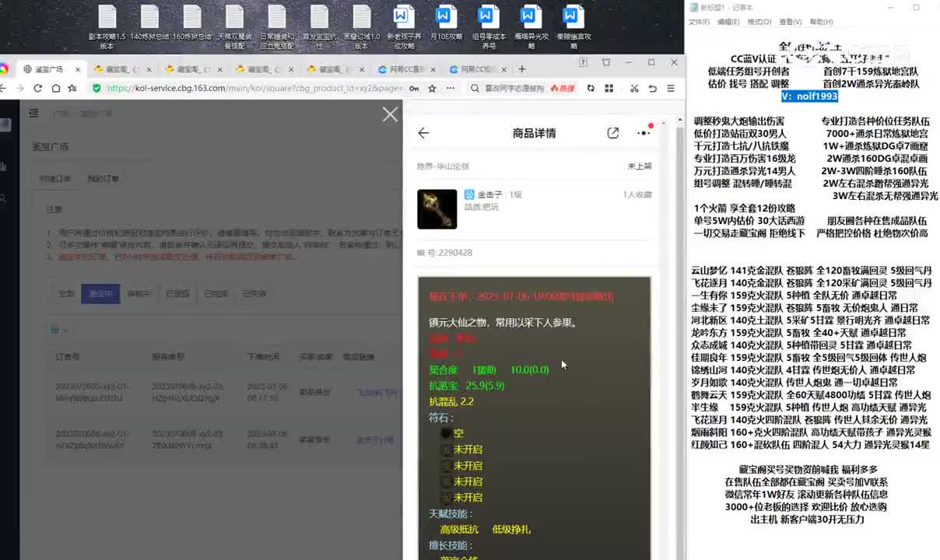Click the Notepad line starting 云山梦忆 141克金混队
The image size is (940, 560).
pos(812,271)
